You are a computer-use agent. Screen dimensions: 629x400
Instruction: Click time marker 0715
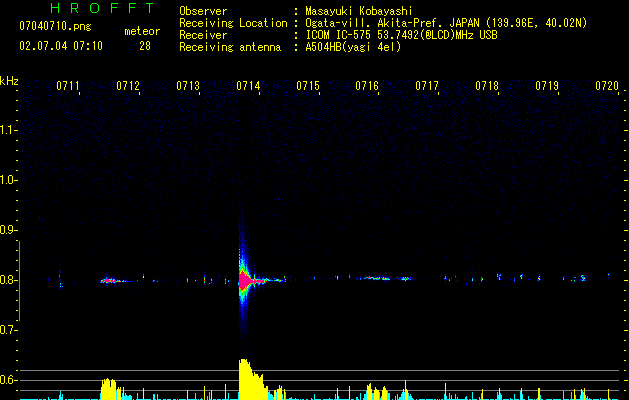click(308, 86)
